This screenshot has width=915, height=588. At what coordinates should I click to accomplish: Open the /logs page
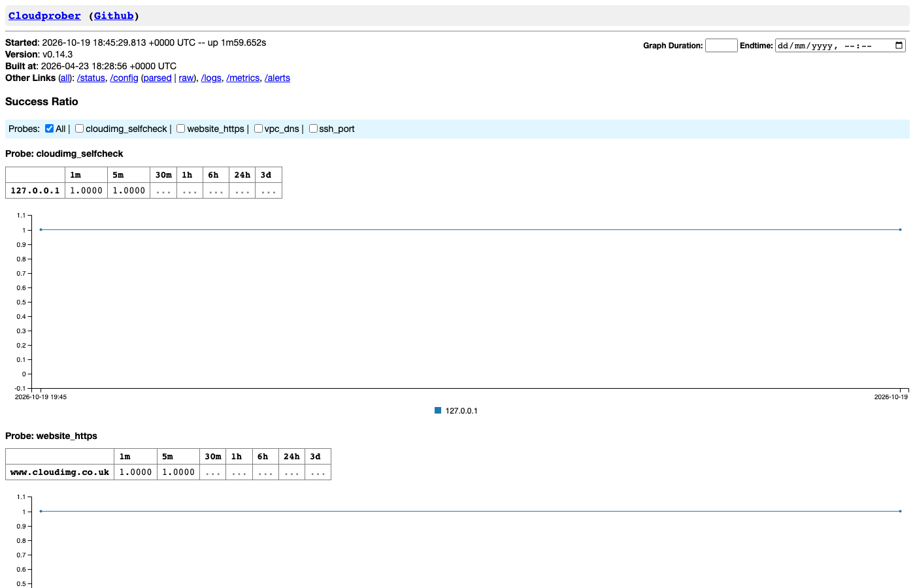pyautogui.click(x=211, y=78)
